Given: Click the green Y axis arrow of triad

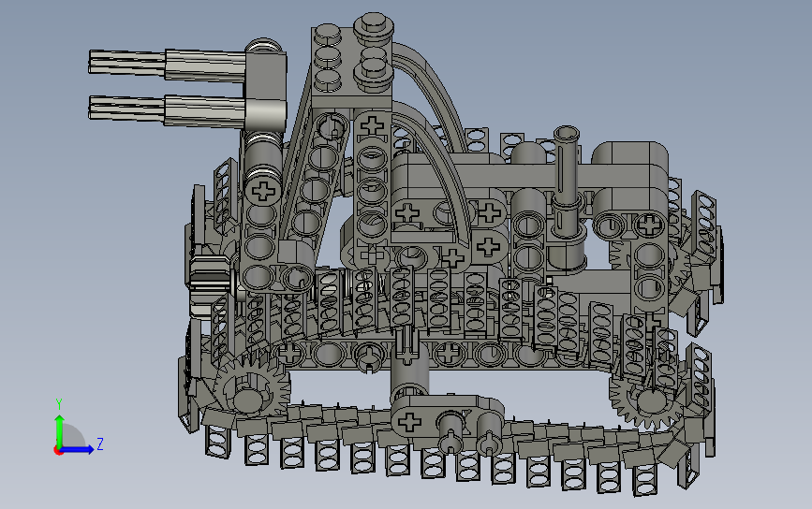Looking at the screenshot, I should point(59,429).
